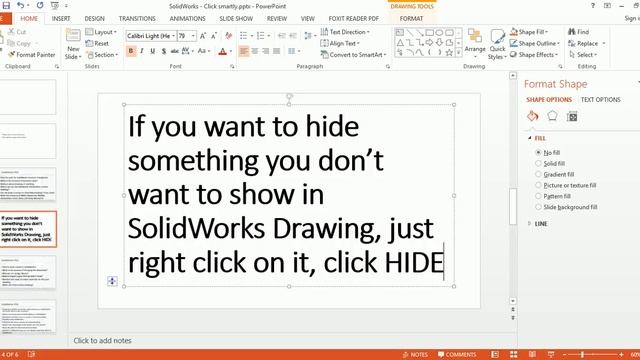Select Slide background fill option
Screen dimensions: 640x360
point(538,207)
